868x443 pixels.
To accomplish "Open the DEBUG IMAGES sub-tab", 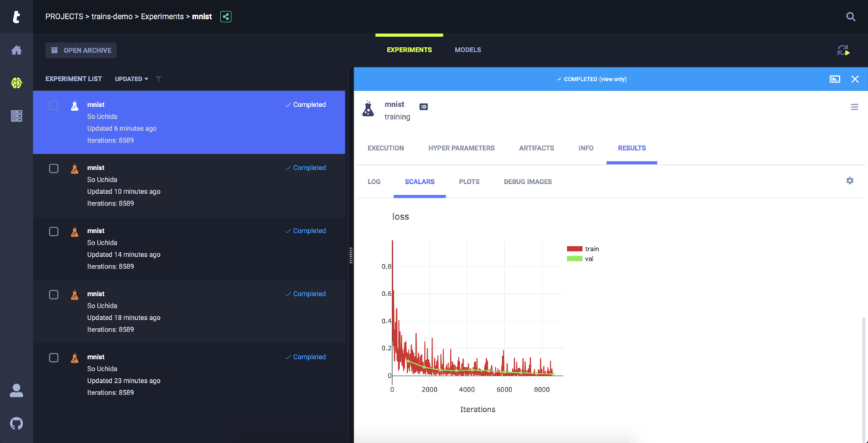I will (x=528, y=182).
